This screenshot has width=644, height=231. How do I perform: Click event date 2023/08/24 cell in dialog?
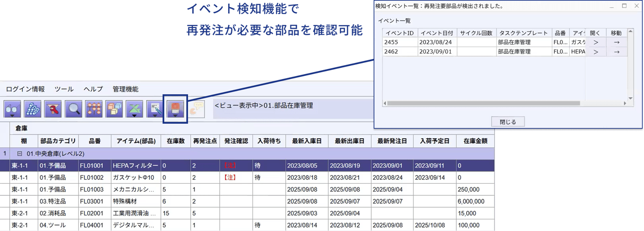tap(437, 42)
